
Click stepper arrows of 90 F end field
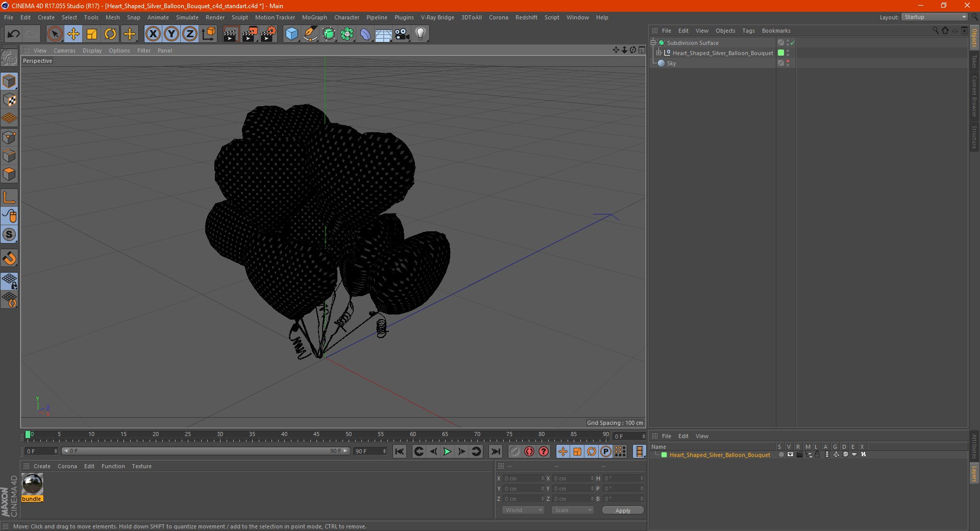point(385,451)
